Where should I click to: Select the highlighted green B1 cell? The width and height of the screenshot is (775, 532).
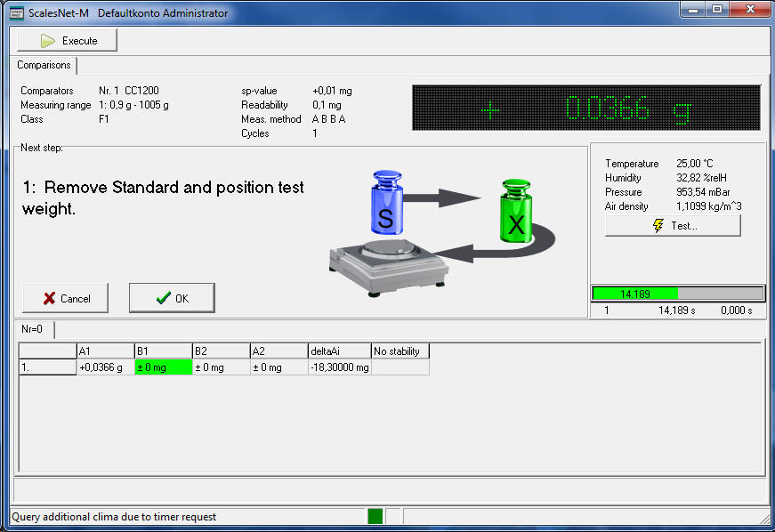(163, 367)
